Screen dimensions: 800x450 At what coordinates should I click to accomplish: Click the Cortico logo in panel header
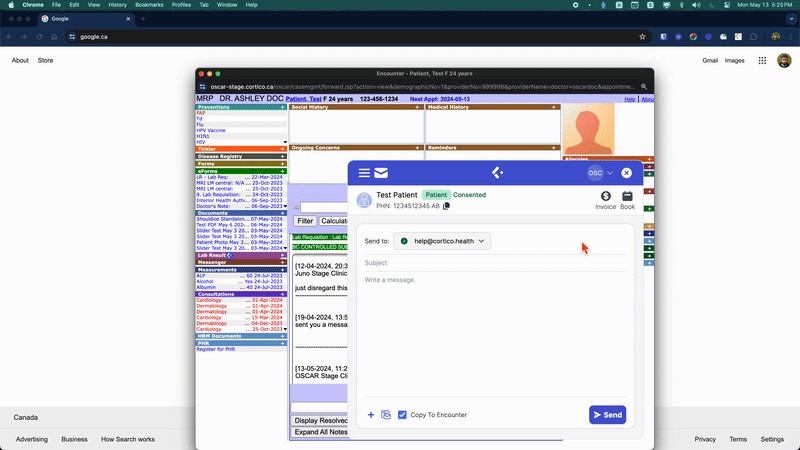click(497, 173)
